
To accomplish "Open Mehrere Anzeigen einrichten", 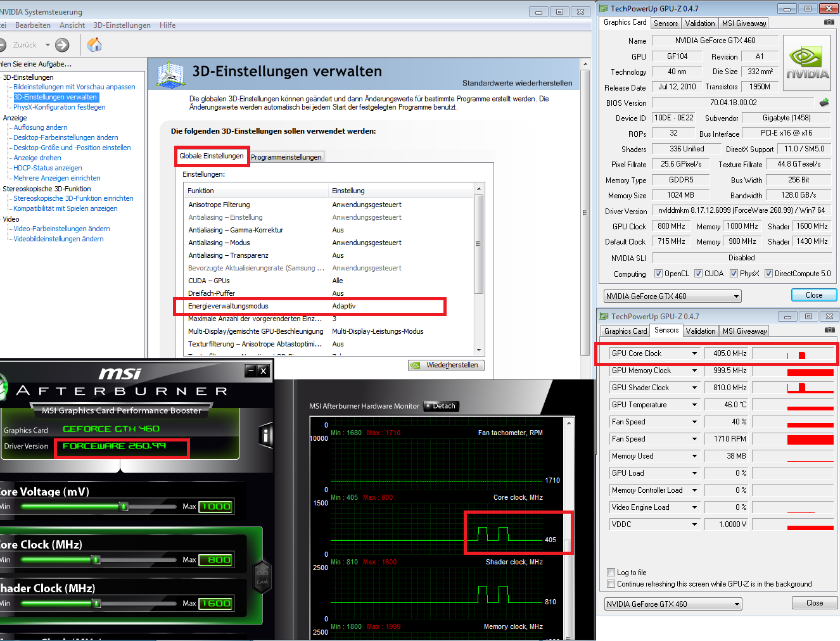I will [57, 178].
